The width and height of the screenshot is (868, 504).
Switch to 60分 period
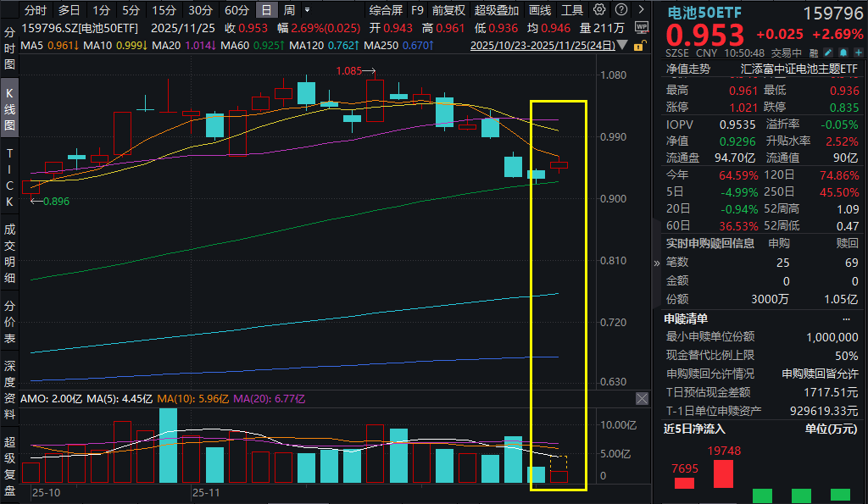(237, 10)
